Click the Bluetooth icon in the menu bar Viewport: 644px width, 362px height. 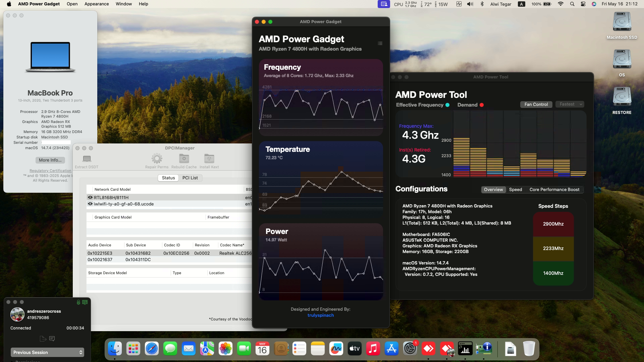[482, 4]
